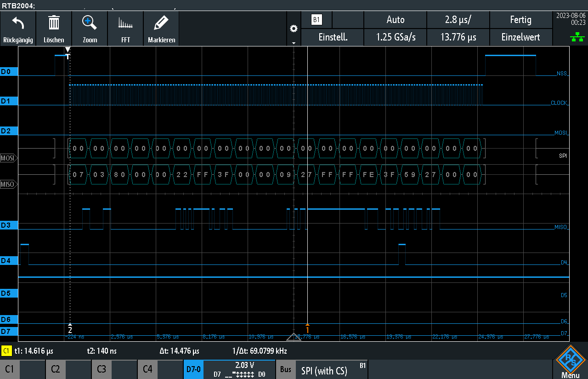Screen dimensions: 588x379
Task: Expand the toolbar dropdown arrow below gear
Action: coord(294,42)
